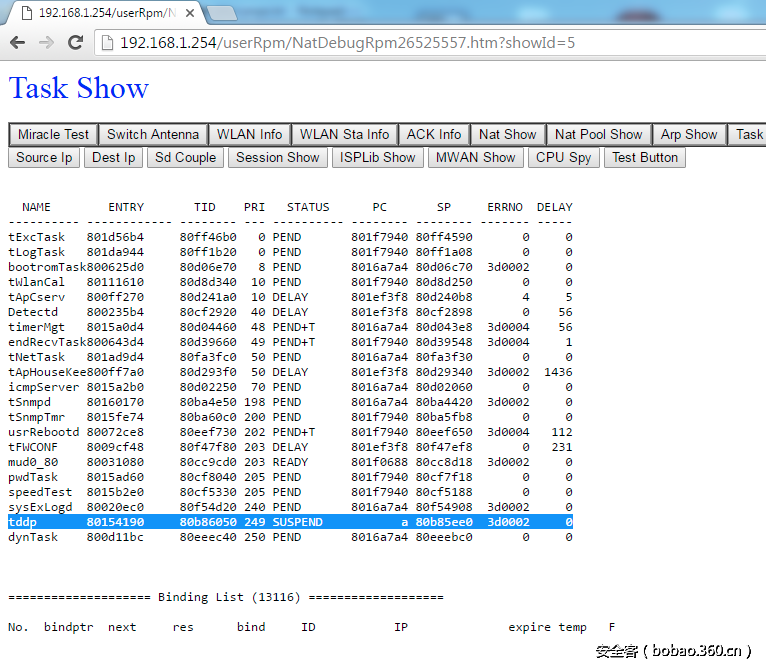Open the Session Show page

click(x=277, y=157)
